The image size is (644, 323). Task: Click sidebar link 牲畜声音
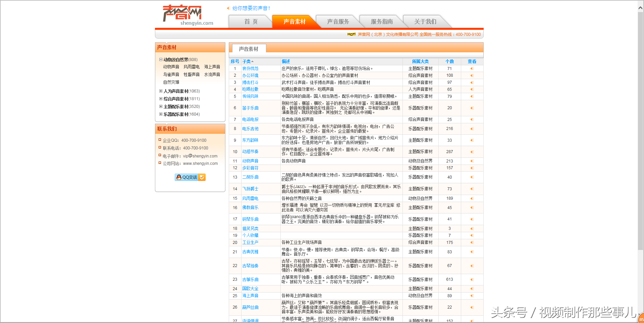pyautogui.click(x=192, y=74)
